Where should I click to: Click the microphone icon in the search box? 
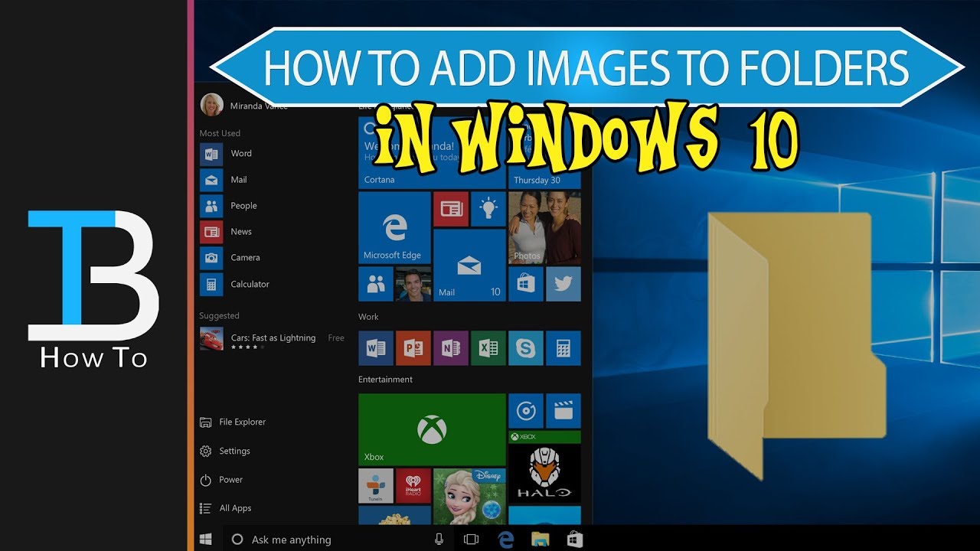click(x=439, y=540)
